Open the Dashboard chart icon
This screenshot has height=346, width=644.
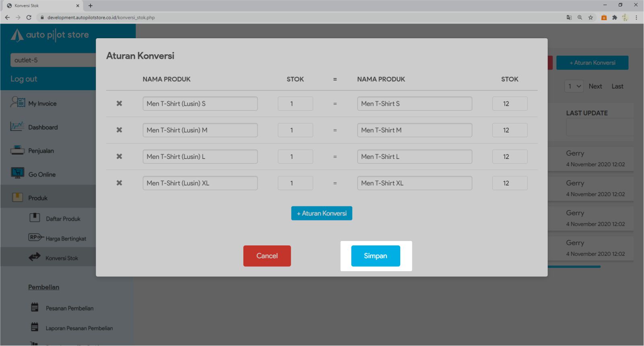pos(17,127)
